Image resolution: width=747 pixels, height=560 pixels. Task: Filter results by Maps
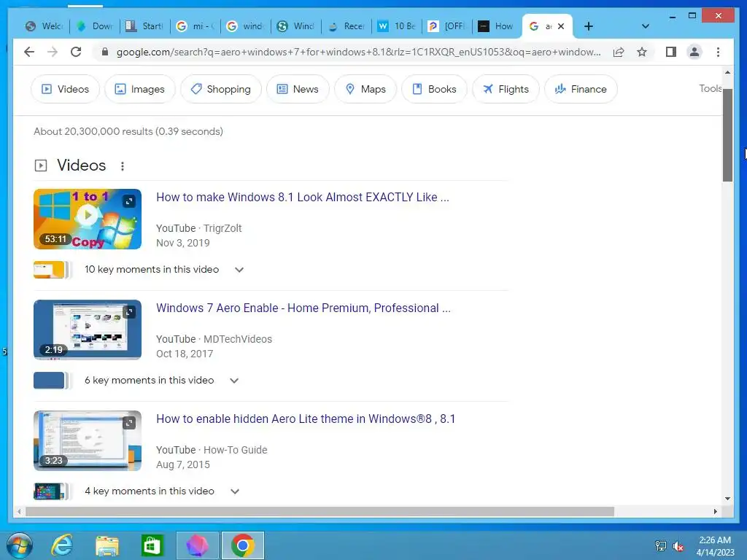(x=365, y=89)
